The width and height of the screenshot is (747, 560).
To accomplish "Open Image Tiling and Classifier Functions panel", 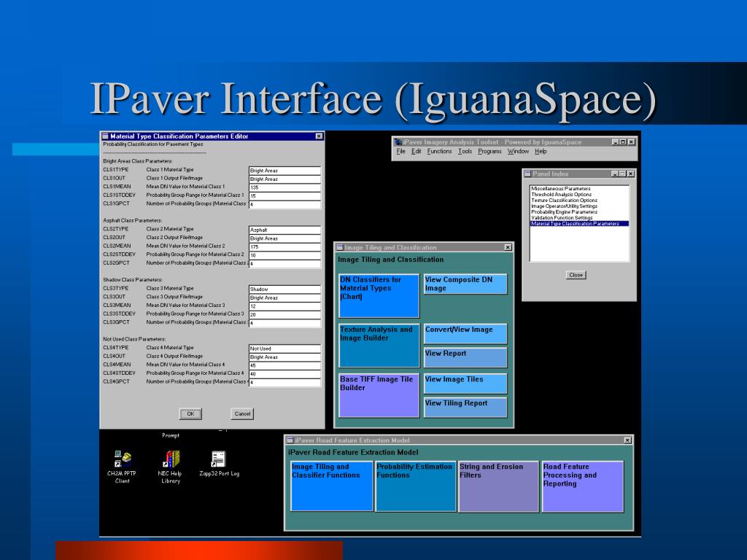I will (x=332, y=486).
